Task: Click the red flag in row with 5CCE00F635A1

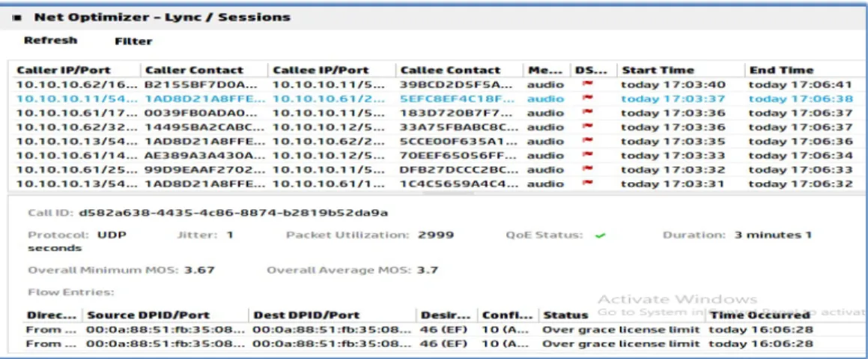Action: click(x=589, y=141)
